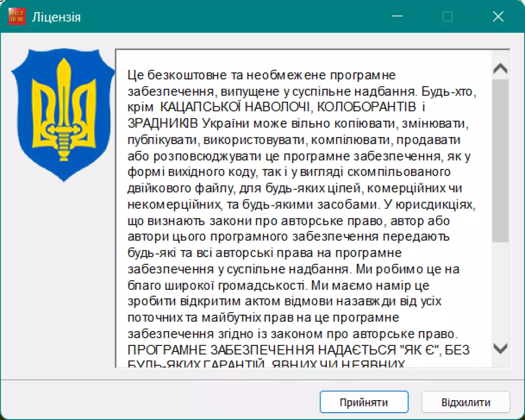Click the Ліцензія title bar text
Image resolution: width=525 pixels, height=420 pixels.
coord(56,17)
